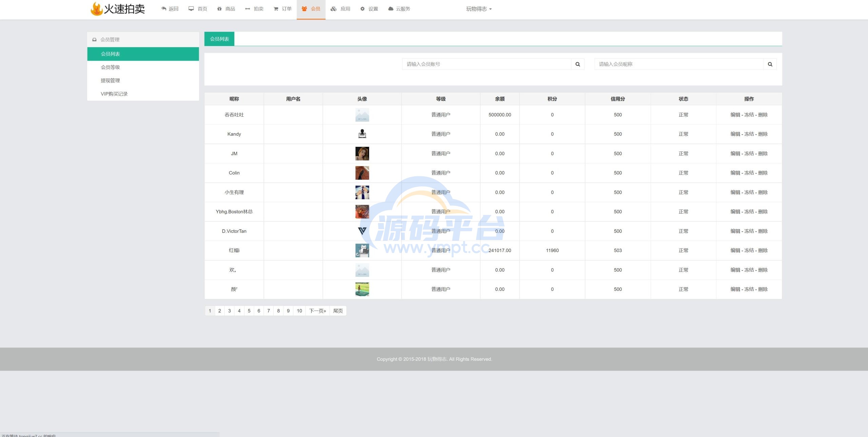Click 信用分 value 503
The height and width of the screenshot is (437, 868).
(618, 251)
